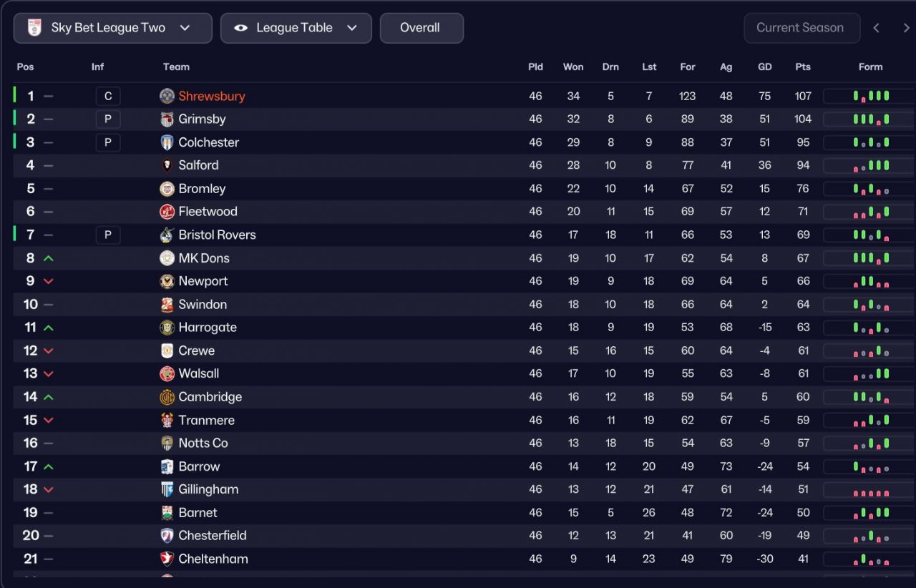This screenshot has height=588, width=916.
Task: Click the Salford club badge icon
Action: [x=167, y=165]
